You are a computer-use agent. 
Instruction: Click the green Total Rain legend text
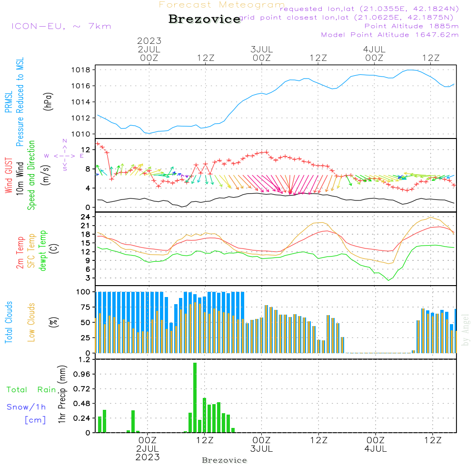point(31,389)
